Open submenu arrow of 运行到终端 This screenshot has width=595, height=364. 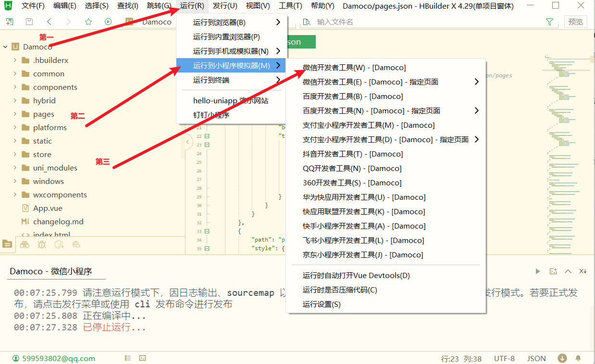tap(278, 80)
